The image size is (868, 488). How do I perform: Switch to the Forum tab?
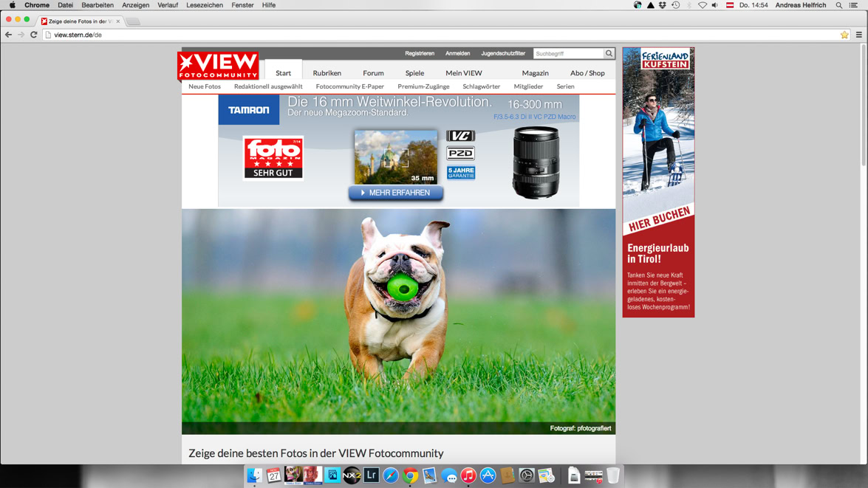click(x=373, y=73)
